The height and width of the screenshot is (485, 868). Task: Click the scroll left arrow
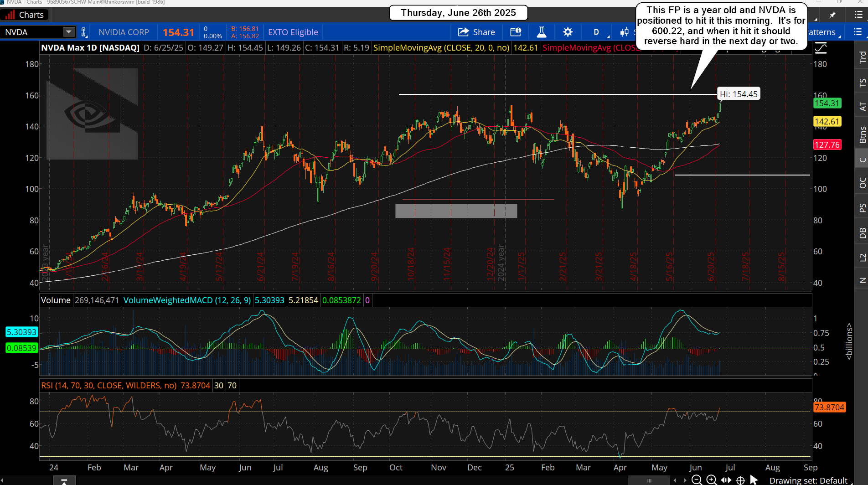[x=675, y=480]
